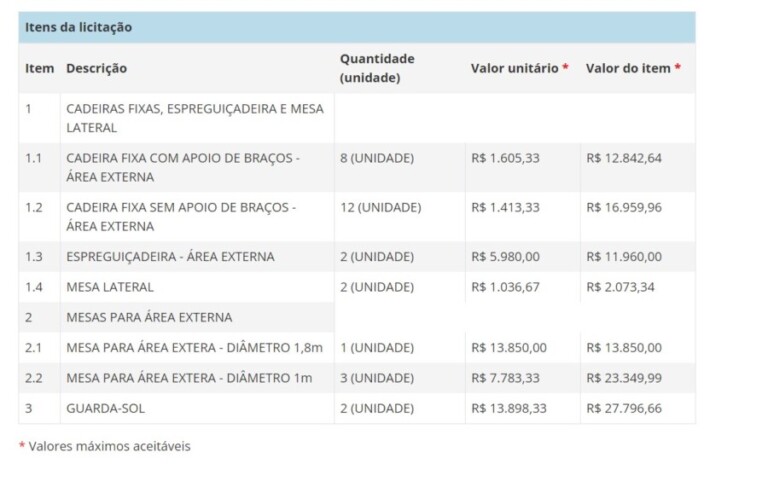Select the item value R$ 27.796,66
The width and height of the screenshot is (768, 481).
click(624, 408)
